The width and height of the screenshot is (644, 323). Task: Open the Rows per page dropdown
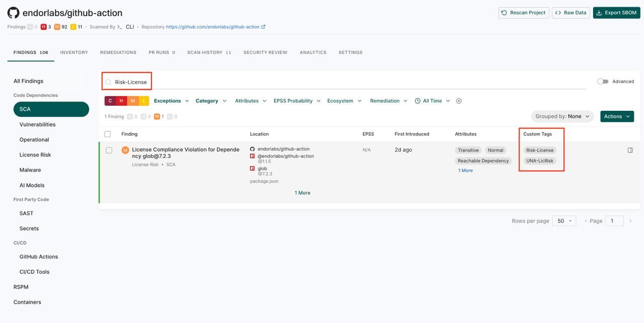point(565,220)
